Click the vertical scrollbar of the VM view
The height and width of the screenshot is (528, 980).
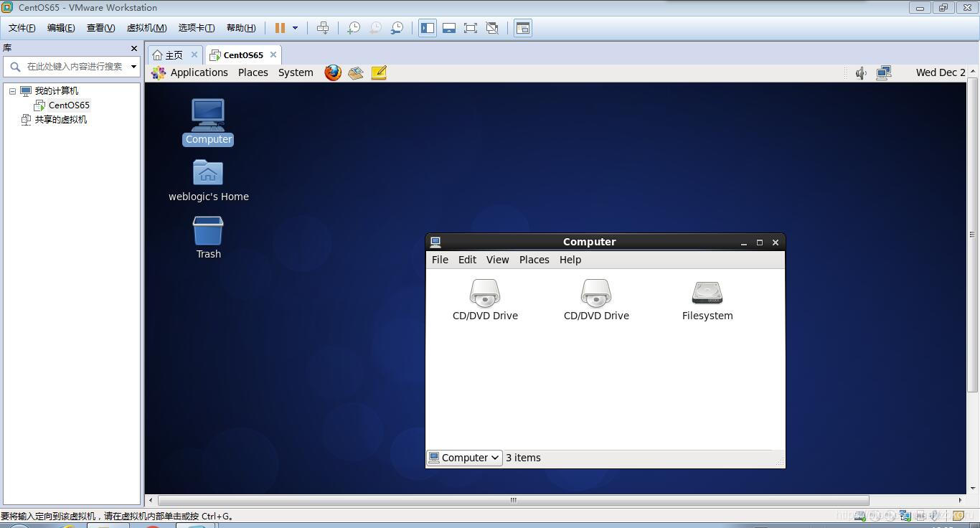tap(973, 234)
